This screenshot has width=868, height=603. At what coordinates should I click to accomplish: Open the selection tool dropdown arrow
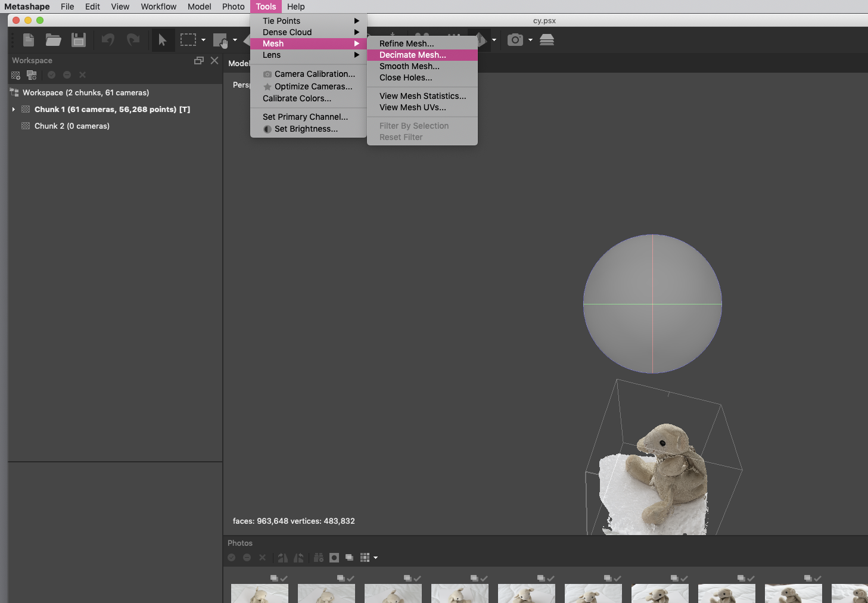204,40
